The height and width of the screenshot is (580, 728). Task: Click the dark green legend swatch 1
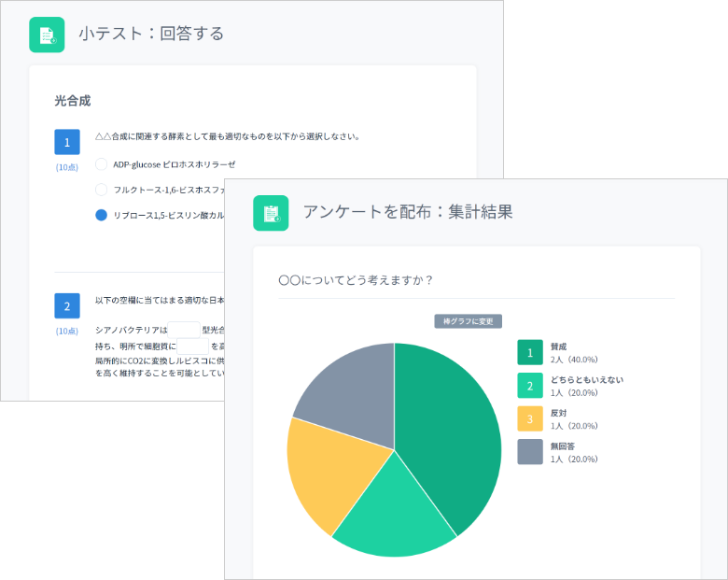530,352
